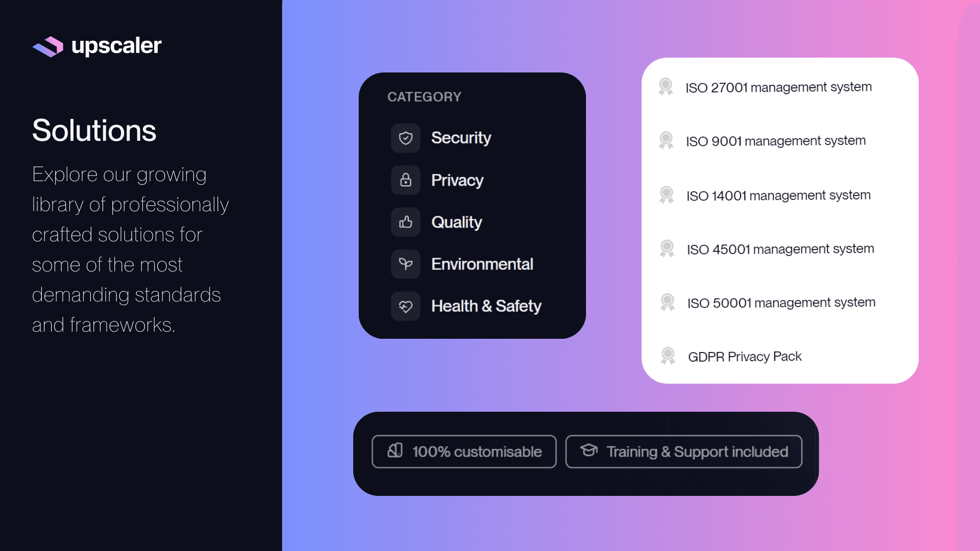
Task: Click the Health & Safety heart icon
Action: click(x=406, y=306)
